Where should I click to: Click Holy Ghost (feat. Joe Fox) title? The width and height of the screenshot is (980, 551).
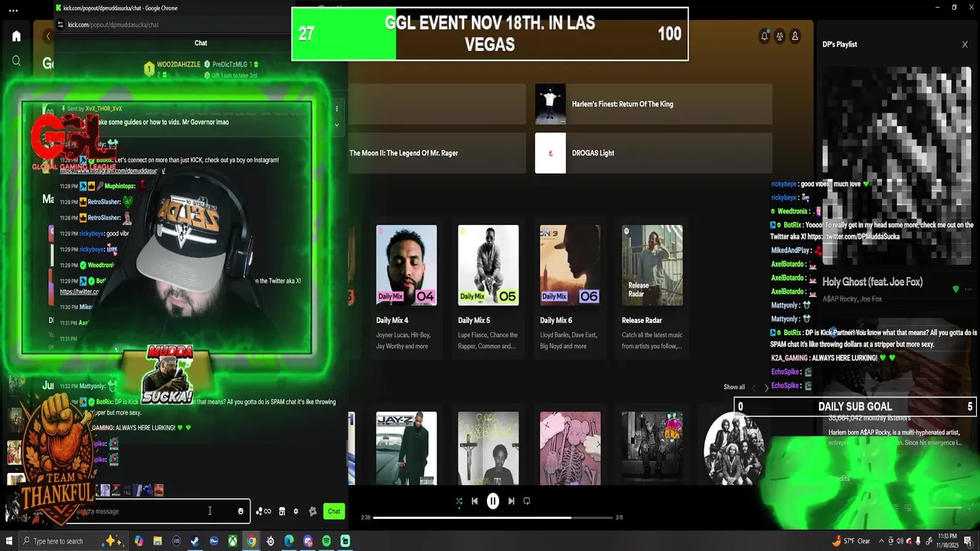pos(872,282)
